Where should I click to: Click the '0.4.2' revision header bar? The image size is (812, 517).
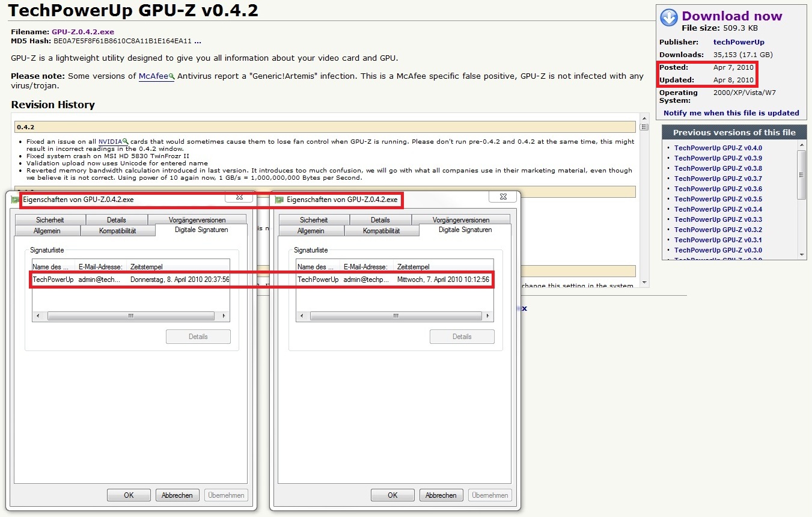coord(325,127)
